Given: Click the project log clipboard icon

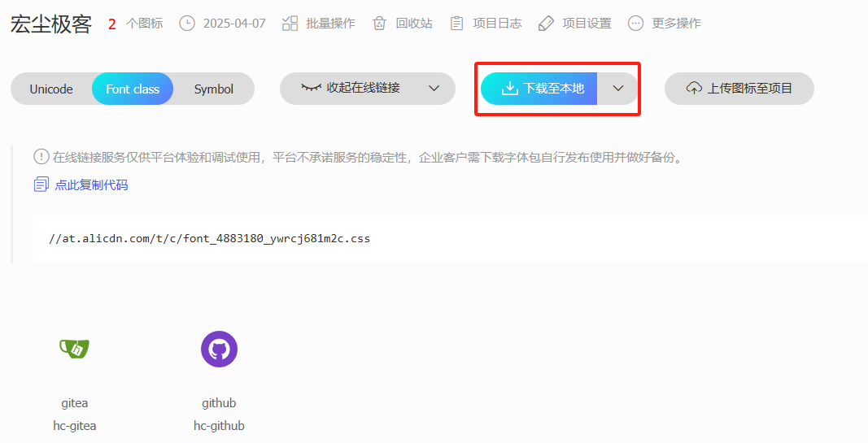Looking at the screenshot, I should pyautogui.click(x=456, y=24).
